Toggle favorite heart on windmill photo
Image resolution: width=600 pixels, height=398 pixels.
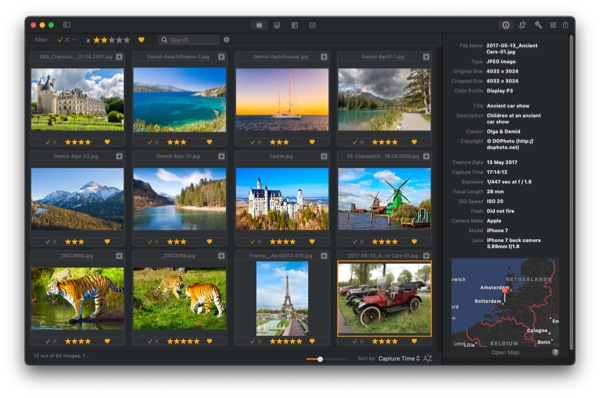click(414, 241)
